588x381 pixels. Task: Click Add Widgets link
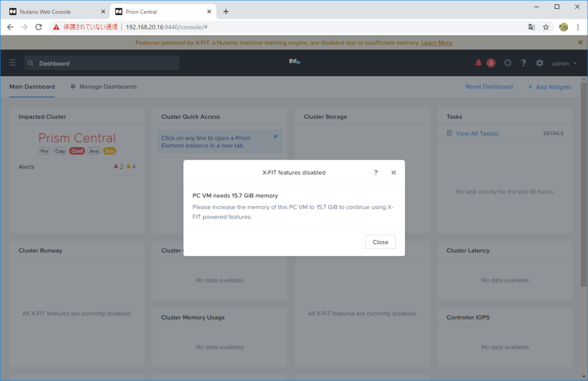pos(549,87)
